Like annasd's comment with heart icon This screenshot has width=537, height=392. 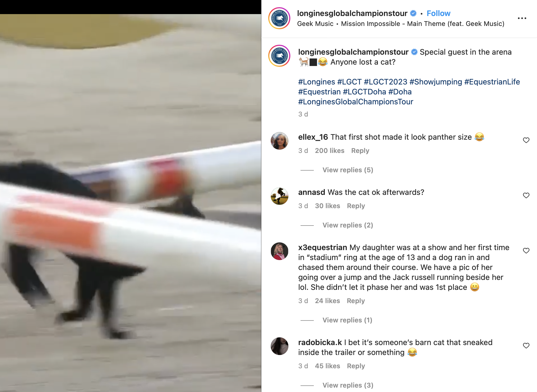526,195
